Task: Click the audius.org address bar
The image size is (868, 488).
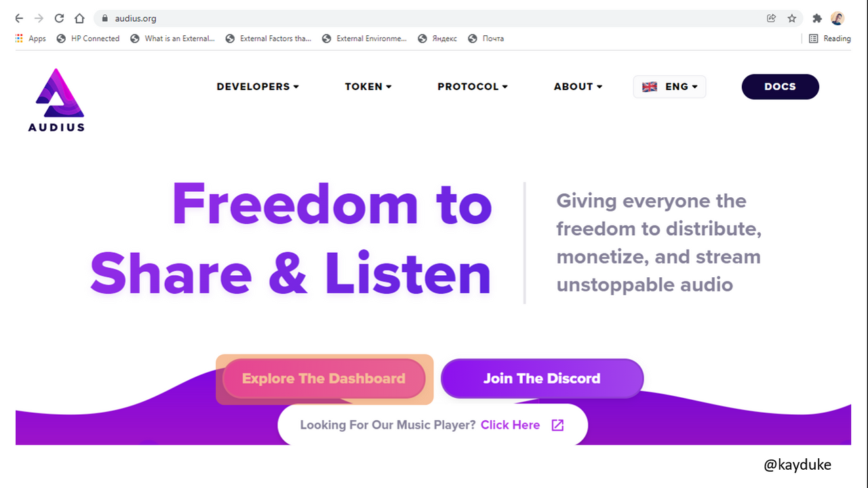Action: pyautogui.click(x=434, y=18)
